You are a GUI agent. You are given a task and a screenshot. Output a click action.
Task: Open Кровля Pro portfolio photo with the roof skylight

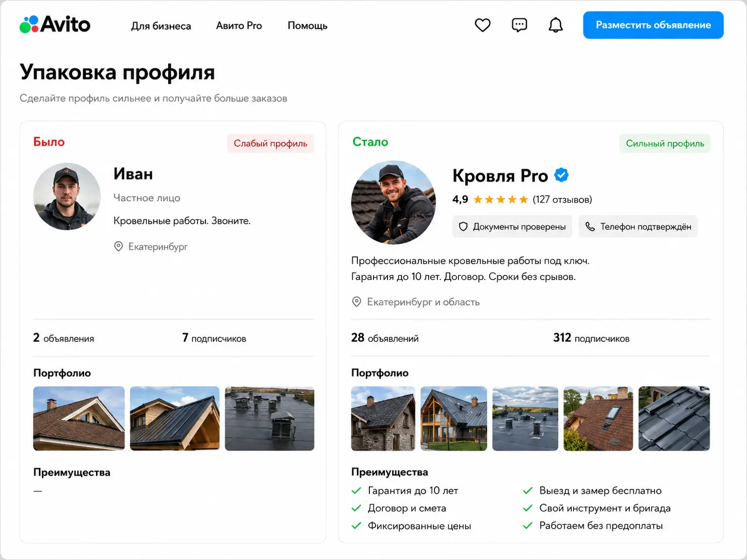[598, 419]
